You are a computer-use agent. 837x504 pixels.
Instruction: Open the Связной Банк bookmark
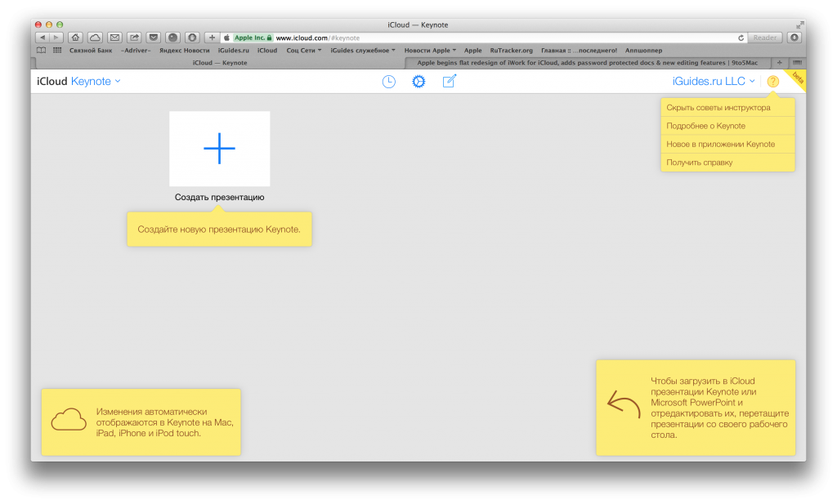[91, 50]
